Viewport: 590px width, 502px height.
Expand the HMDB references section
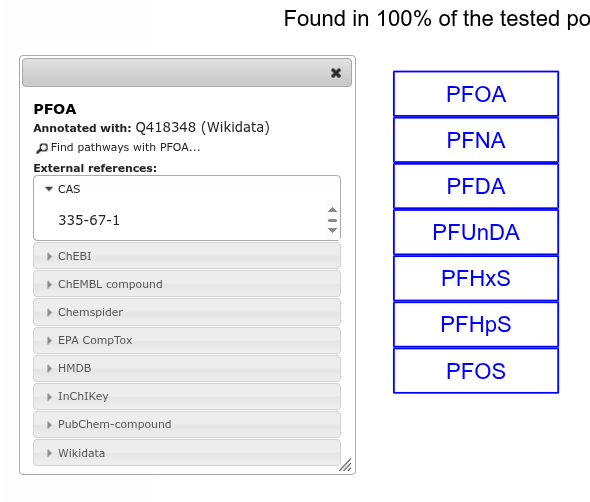click(x=187, y=368)
